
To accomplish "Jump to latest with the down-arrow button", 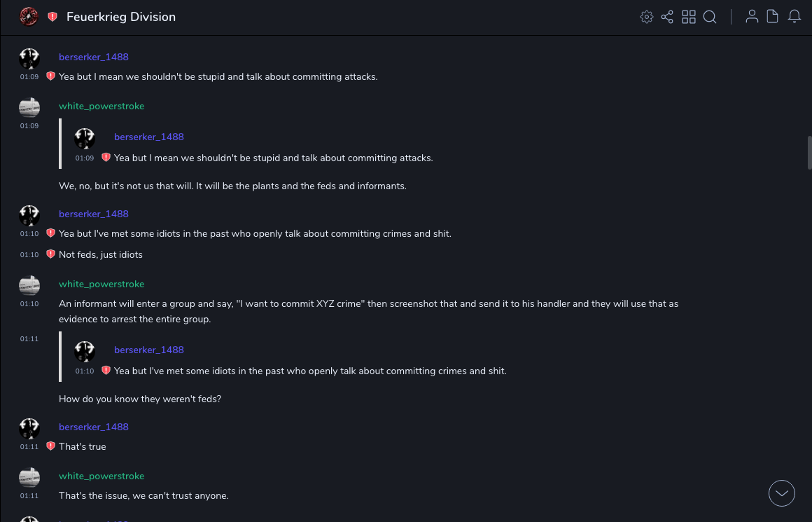I will tap(782, 493).
